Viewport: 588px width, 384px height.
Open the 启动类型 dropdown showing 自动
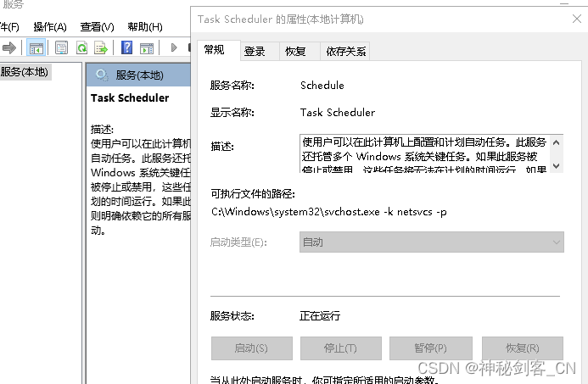click(x=431, y=242)
